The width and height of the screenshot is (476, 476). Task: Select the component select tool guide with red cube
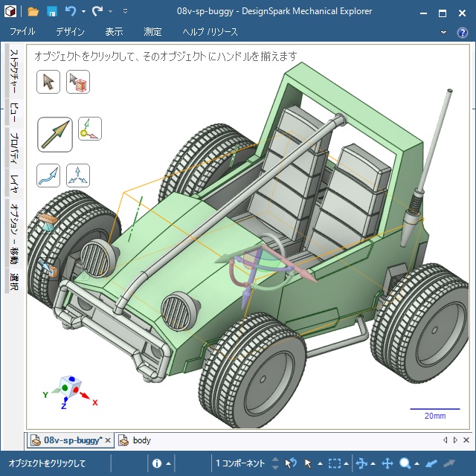point(78,82)
